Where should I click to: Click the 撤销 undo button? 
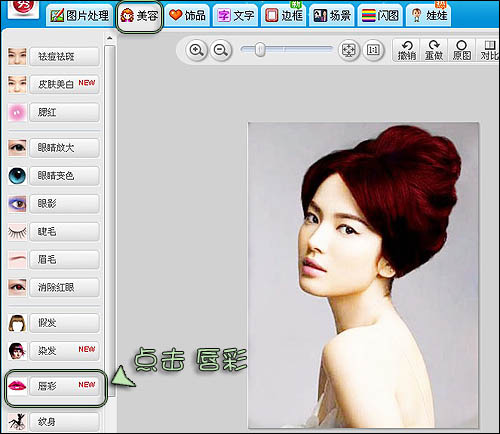[x=407, y=50]
